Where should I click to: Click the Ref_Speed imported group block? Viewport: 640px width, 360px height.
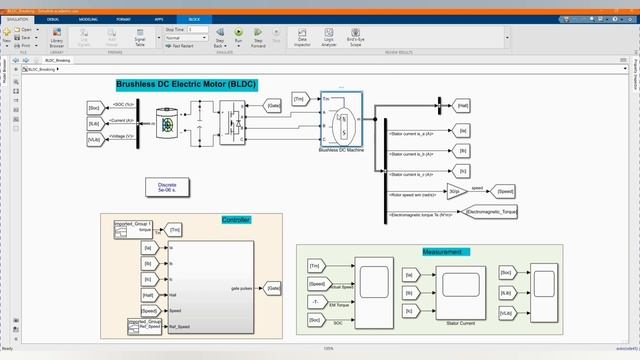[x=144, y=327]
